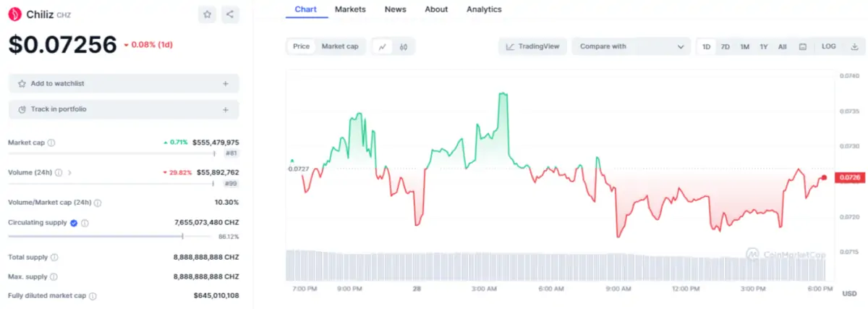Click Track in portfolio button
The width and height of the screenshot is (868, 309).
pos(124,109)
